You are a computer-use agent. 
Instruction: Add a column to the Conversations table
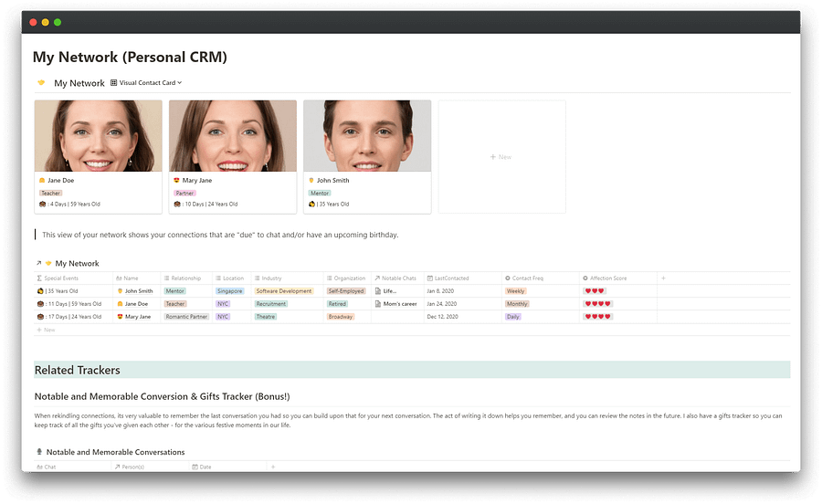coord(273,467)
